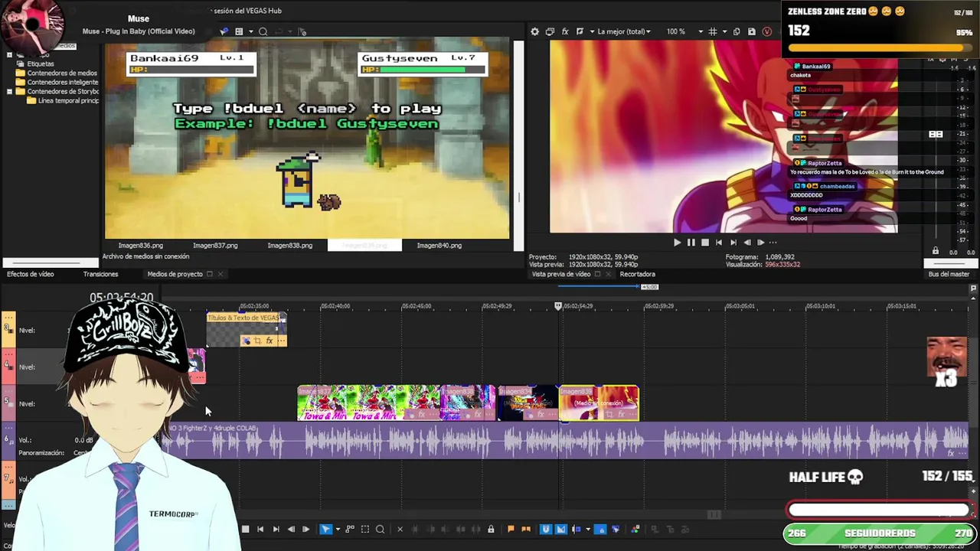
Task: Toggle master bus lock padlock
Action: (935, 251)
